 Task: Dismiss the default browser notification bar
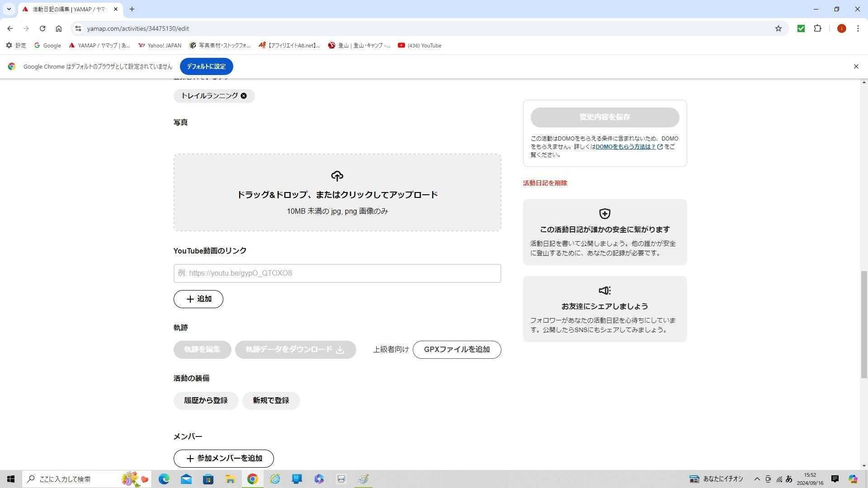(856, 66)
